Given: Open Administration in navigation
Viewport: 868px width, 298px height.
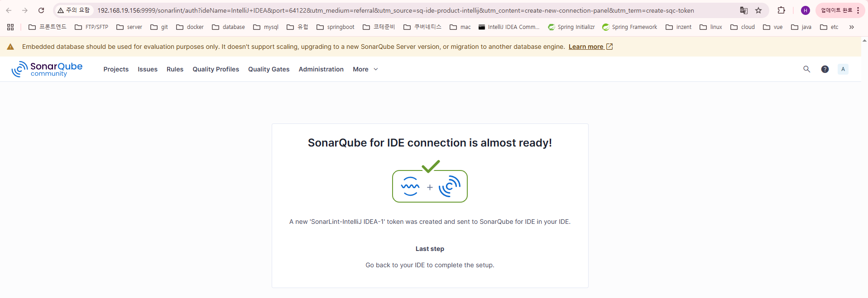Looking at the screenshot, I should [x=321, y=69].
